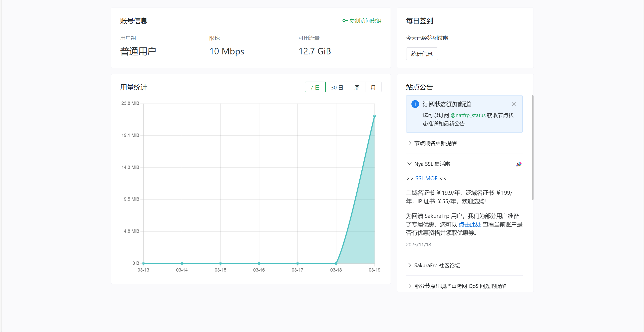Click the 03-19 data point on chart

click(374, 116)
